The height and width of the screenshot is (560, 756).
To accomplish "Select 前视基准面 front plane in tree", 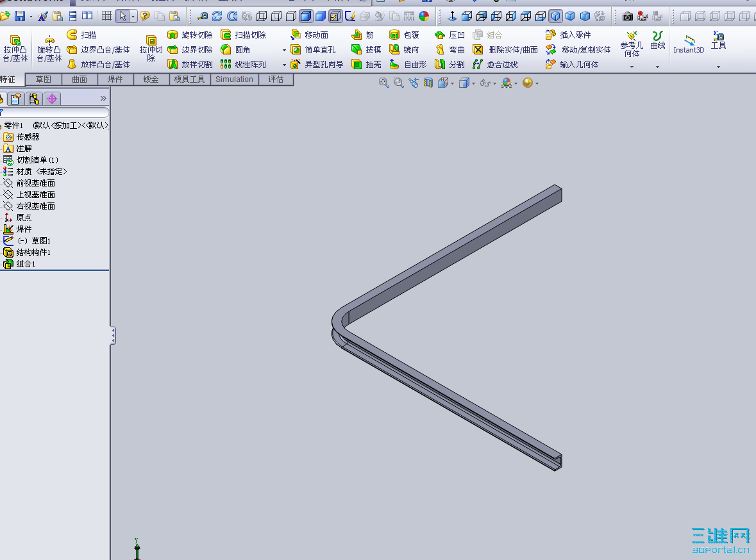I will tap(29, 183).
